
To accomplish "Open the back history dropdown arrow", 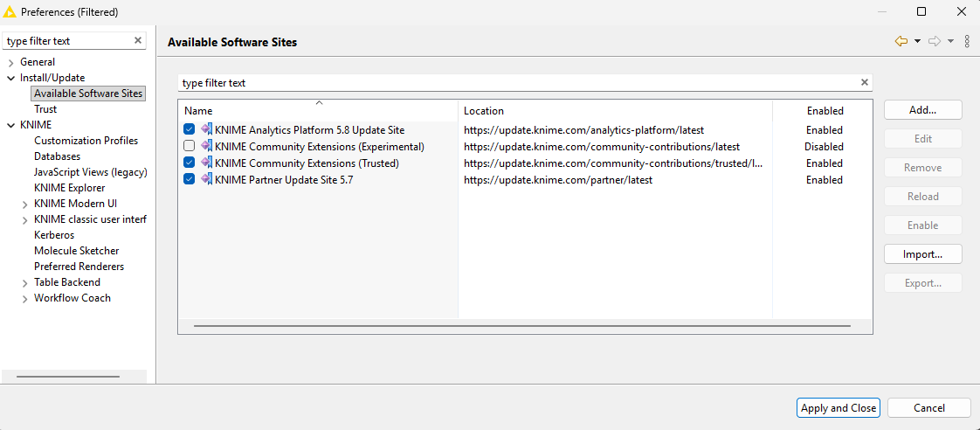I will [917, 41].
